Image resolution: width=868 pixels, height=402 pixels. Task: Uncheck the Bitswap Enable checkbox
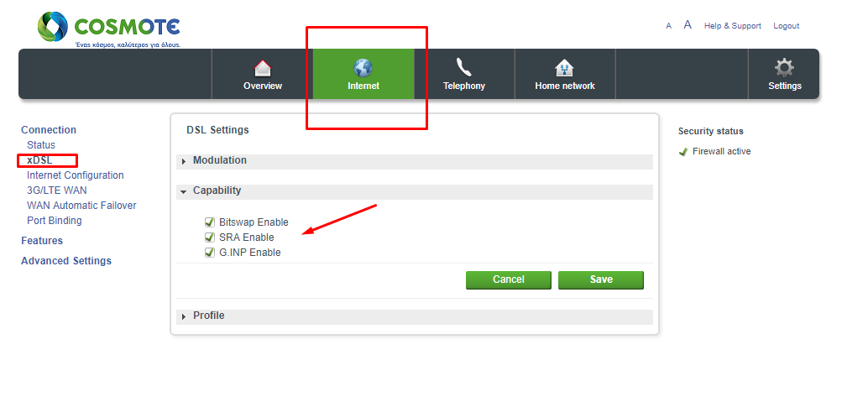(210, 222)
